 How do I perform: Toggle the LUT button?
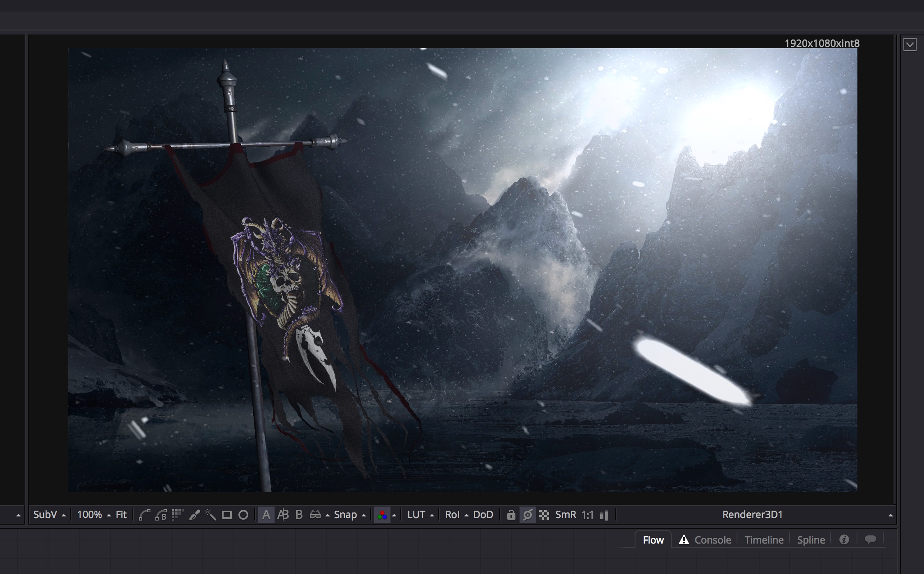point(416,515)
